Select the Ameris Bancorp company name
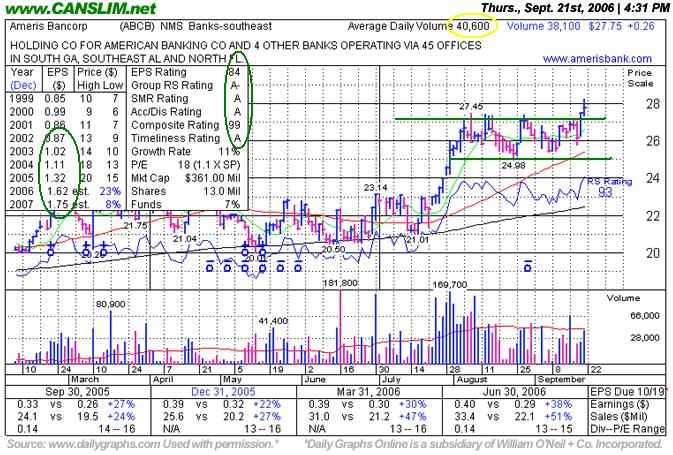 pos(48,26)
